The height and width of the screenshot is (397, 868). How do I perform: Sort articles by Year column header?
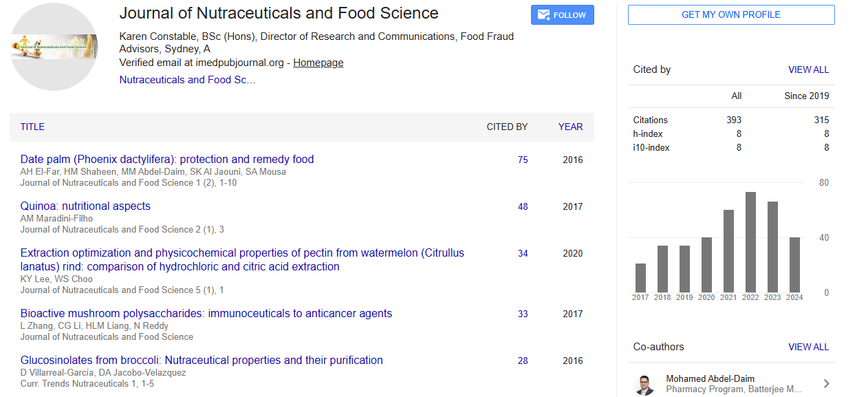pos(570,127)
